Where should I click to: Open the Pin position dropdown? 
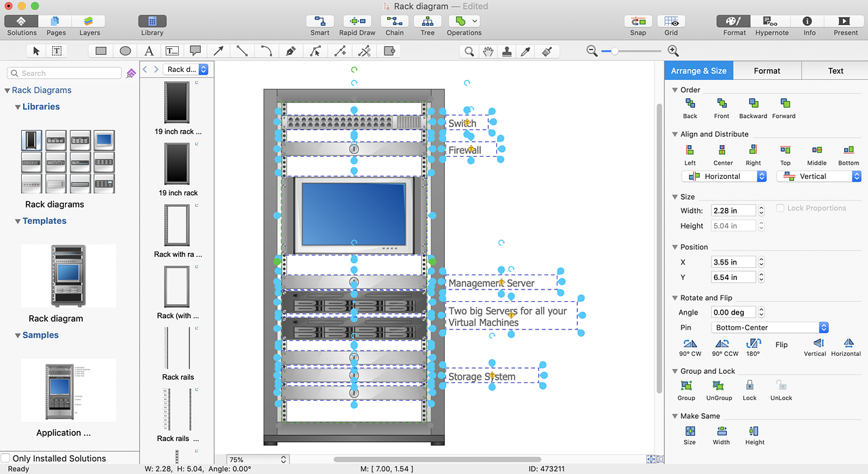click(x=770, y=327)
